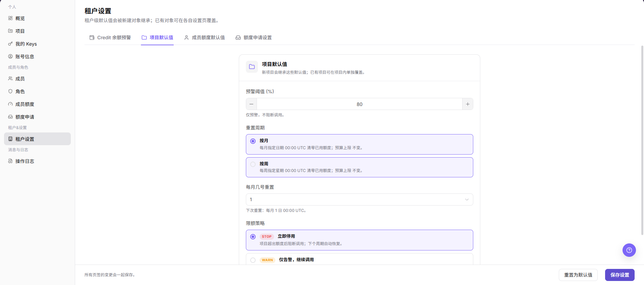Click the 限额策略 section label
This screenshot has height=285, width=644.
(255, 223)
